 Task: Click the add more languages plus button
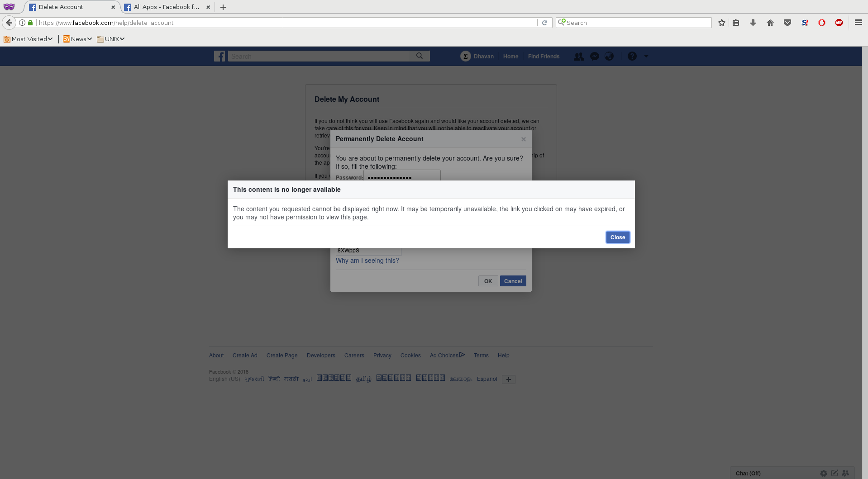click(x=509, y=379)
